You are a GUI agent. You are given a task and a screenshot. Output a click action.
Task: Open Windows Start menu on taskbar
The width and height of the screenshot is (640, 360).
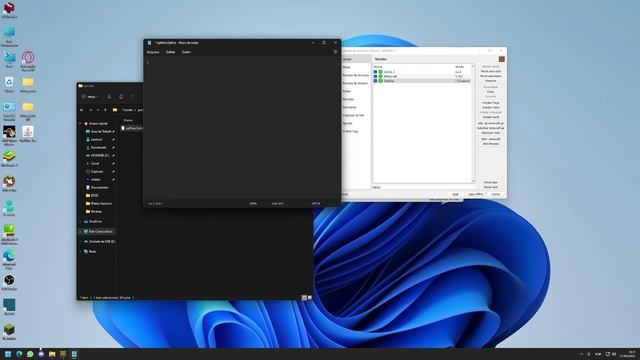[8, 354]
